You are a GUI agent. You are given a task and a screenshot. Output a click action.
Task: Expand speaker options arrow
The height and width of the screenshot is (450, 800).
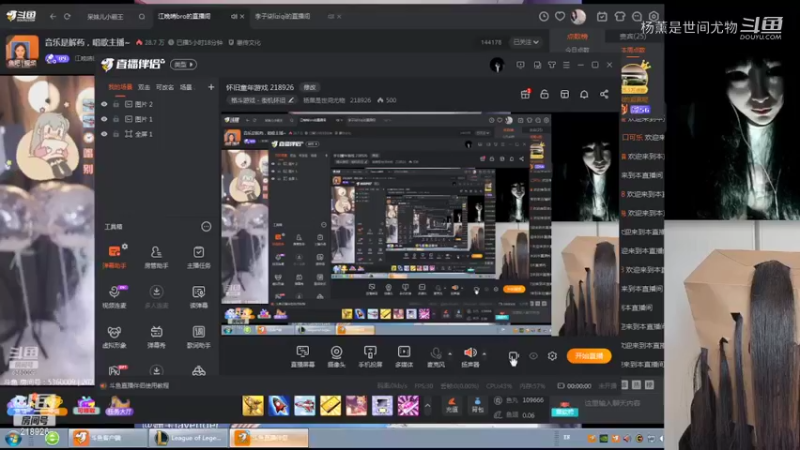484,353
